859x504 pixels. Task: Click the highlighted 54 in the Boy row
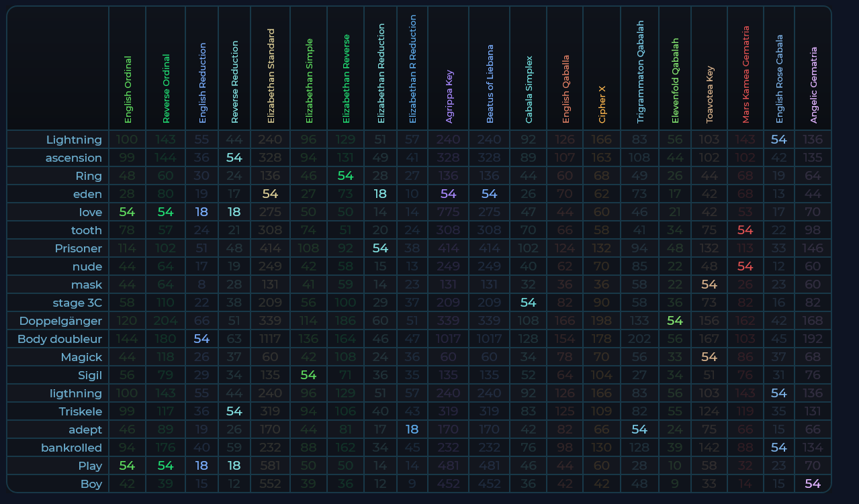[813, 484]
